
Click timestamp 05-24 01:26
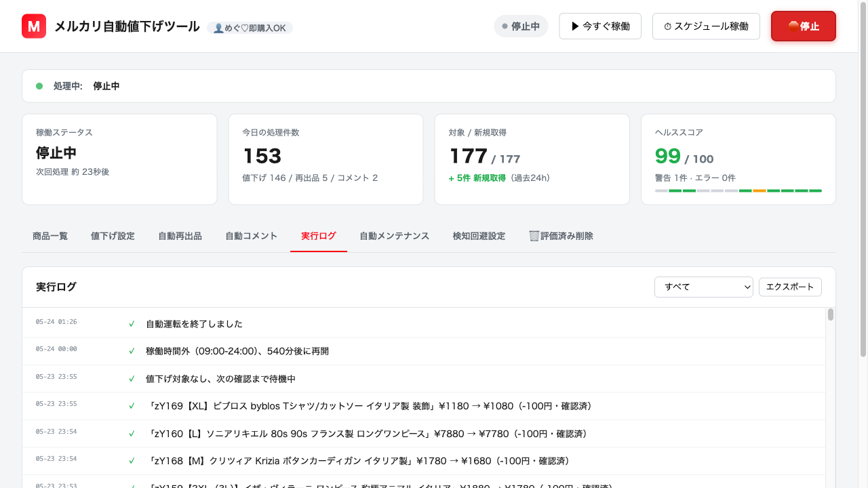coord(56,322)
